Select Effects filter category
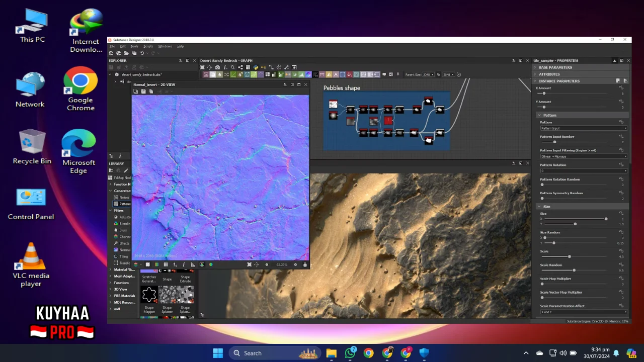 tap(122, 243)
